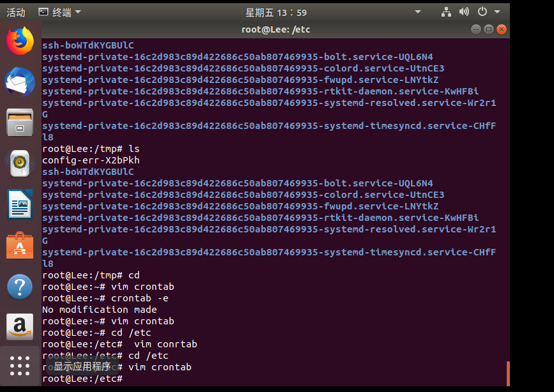Maximize the terminal window

(489, 29)
